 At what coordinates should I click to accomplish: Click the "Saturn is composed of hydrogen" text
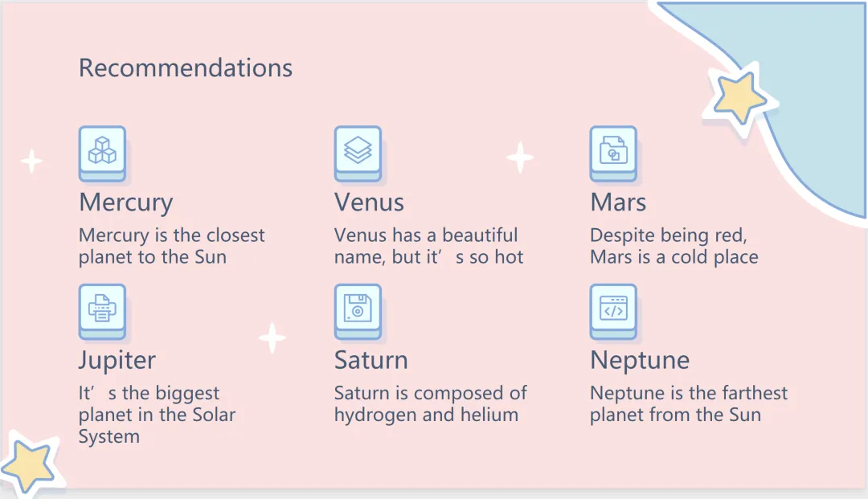(x=430, y=404)
